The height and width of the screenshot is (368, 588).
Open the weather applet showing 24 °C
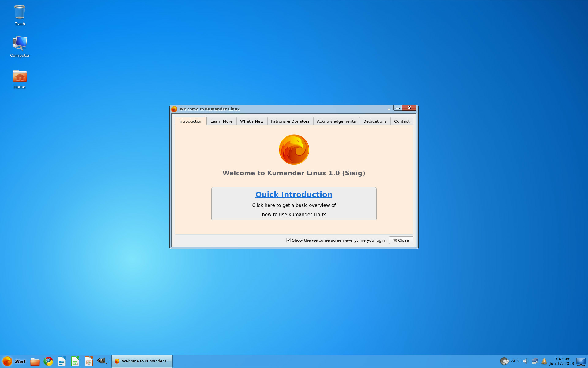coord(511,361)
